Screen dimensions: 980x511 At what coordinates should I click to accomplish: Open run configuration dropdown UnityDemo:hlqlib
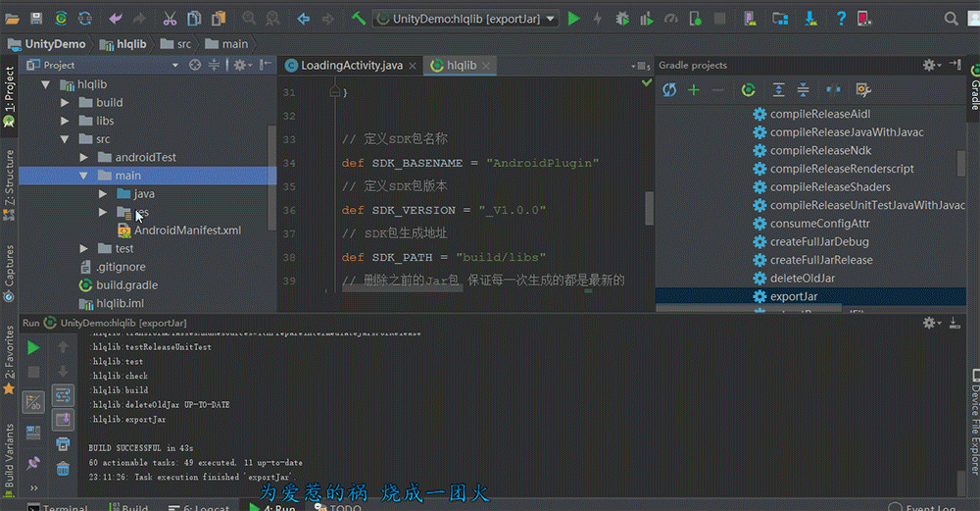pyautogui.click(x=465, y=18)
